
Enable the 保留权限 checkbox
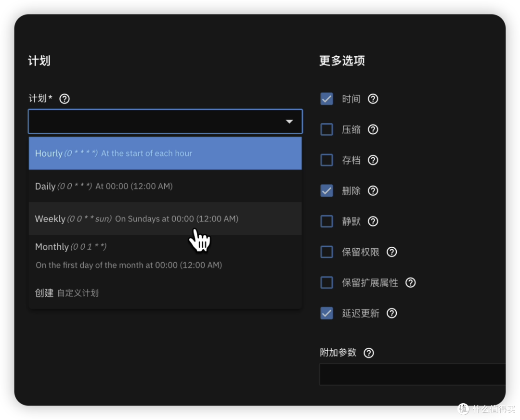(326, 252)
